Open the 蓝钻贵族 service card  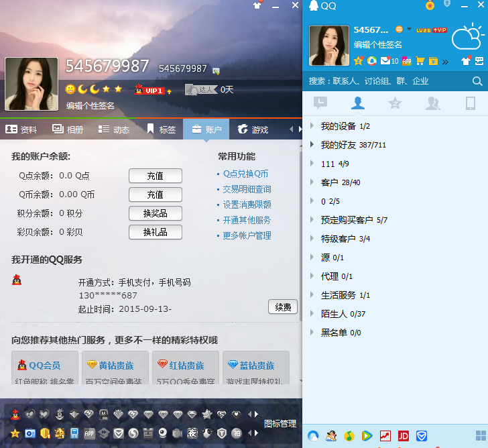[256, 368]
